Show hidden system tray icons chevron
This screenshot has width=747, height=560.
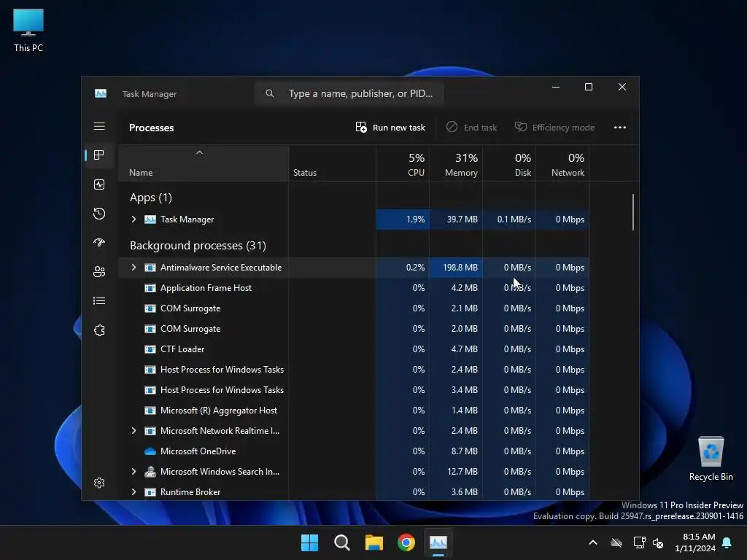[593, 542]
